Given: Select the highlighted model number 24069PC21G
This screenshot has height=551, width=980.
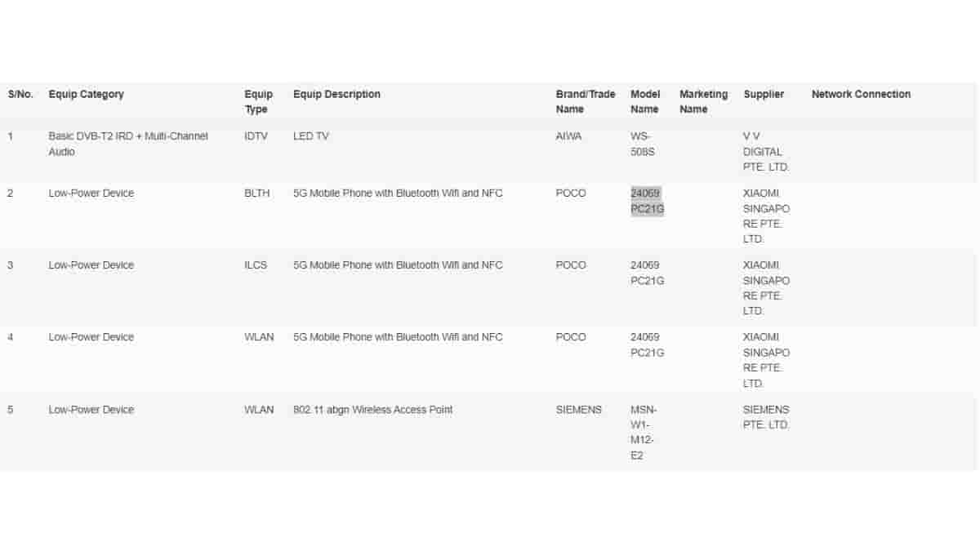Looking at the screenshot, I should click(x=647, y=201).
